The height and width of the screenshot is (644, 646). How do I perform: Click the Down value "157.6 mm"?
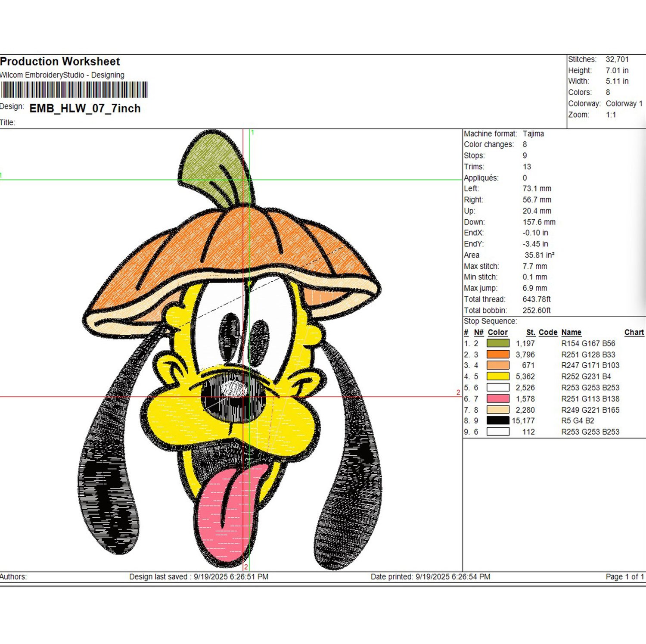[x=539, y=222]
